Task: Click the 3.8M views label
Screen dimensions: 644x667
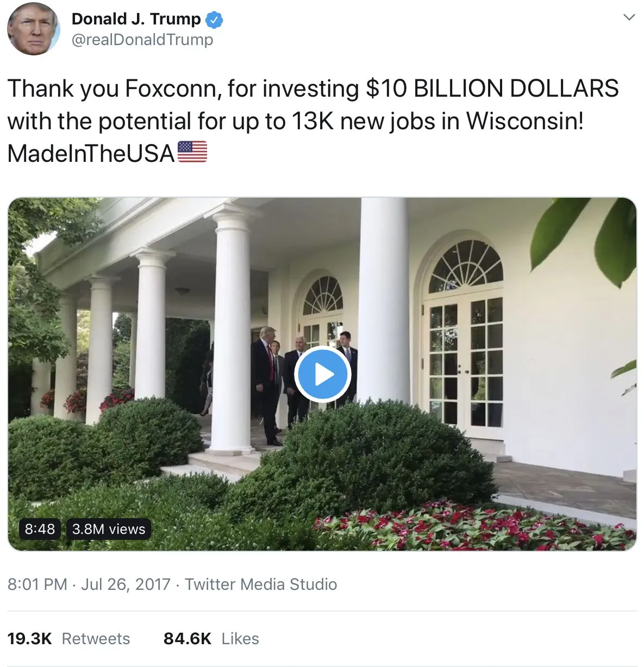Action: pyautogui.click(x=109, y=528)
